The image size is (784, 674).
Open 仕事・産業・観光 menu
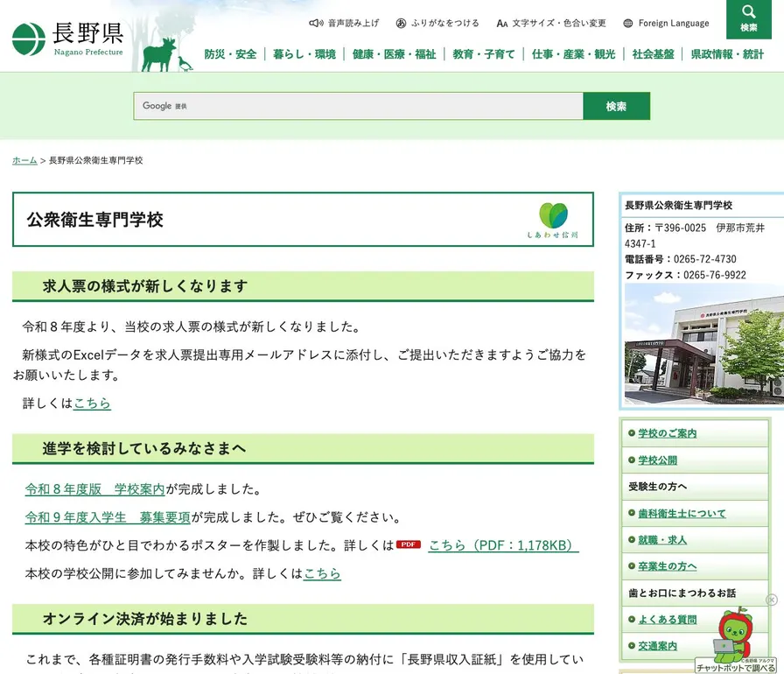tap(573, 54)
